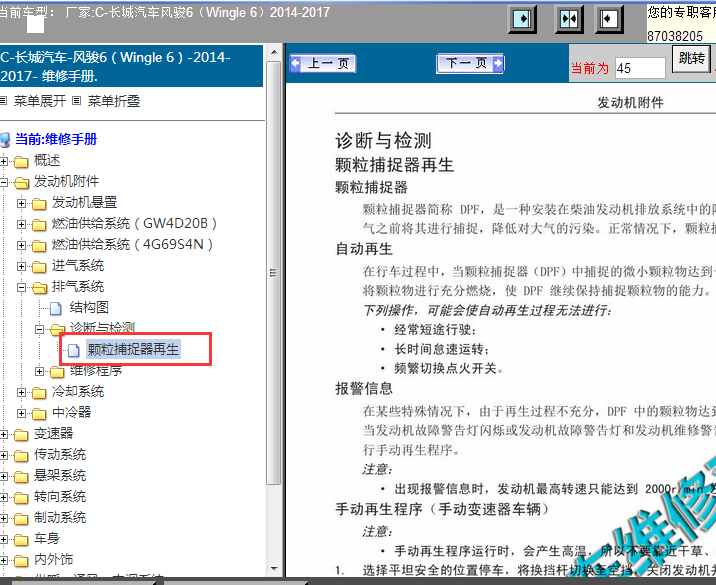Go to previous page with 上一页 button
716x585 pixels.
pyautogui.click(x=322, y=63)
